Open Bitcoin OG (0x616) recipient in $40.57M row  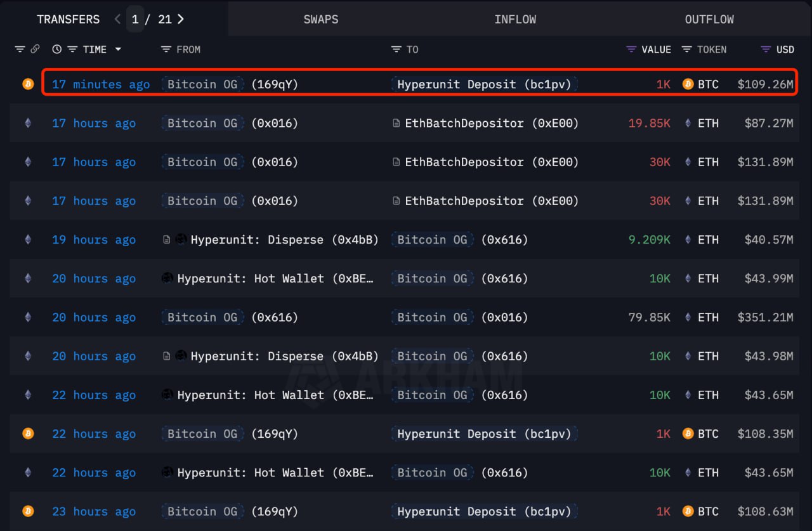click(x=460, y=240)
